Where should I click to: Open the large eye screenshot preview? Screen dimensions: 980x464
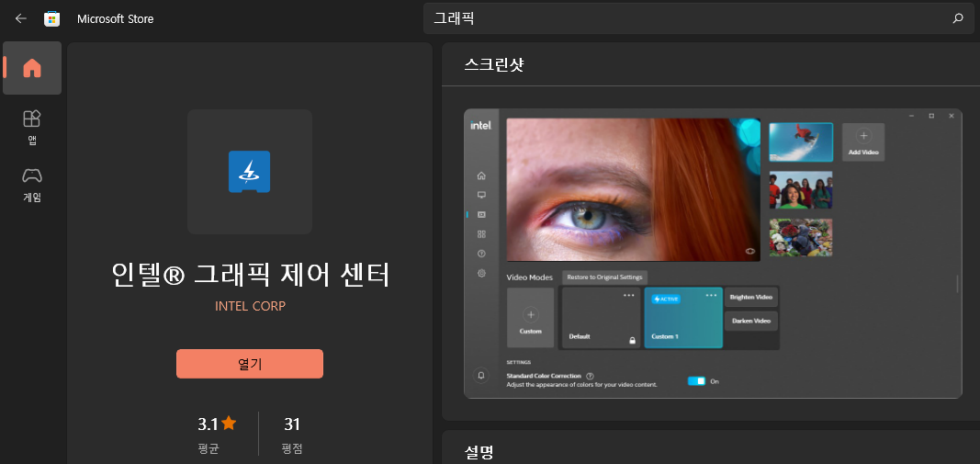[x=633, y=189]
